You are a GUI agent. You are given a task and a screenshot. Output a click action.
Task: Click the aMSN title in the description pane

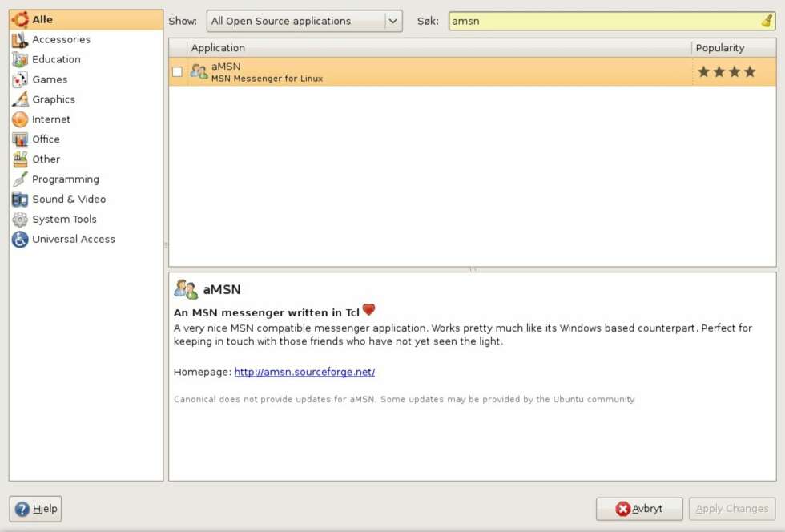click(222, 289)
